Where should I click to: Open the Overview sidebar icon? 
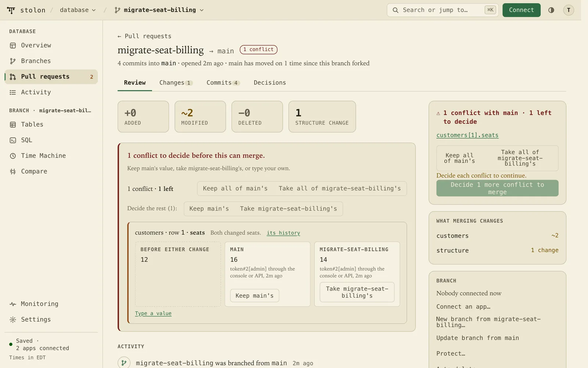13,45
